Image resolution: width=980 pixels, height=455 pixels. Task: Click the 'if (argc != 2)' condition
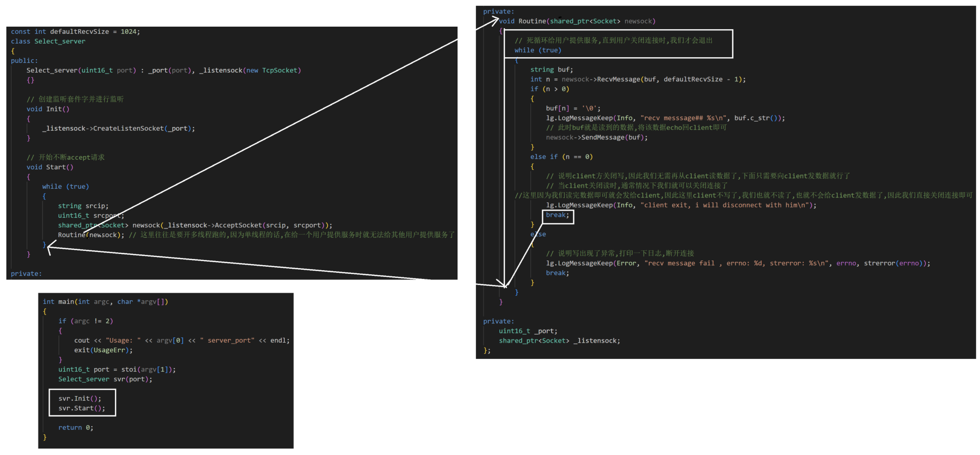(85, 321)
